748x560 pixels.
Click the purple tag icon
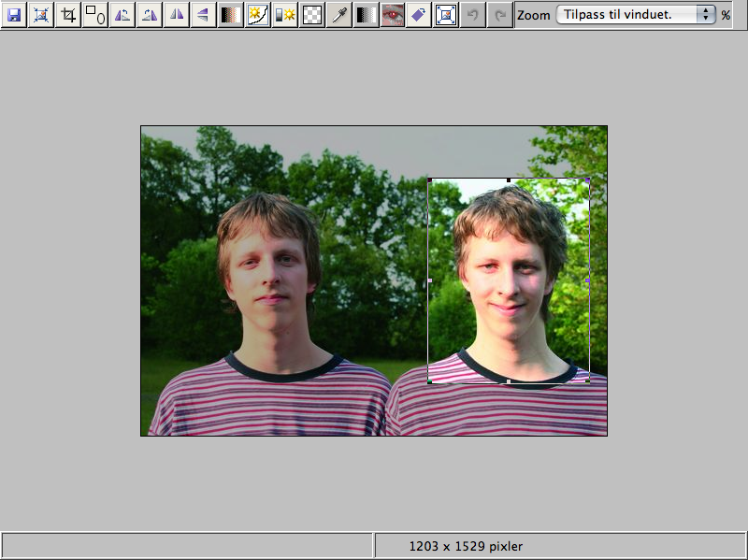(x=420, y=15)
